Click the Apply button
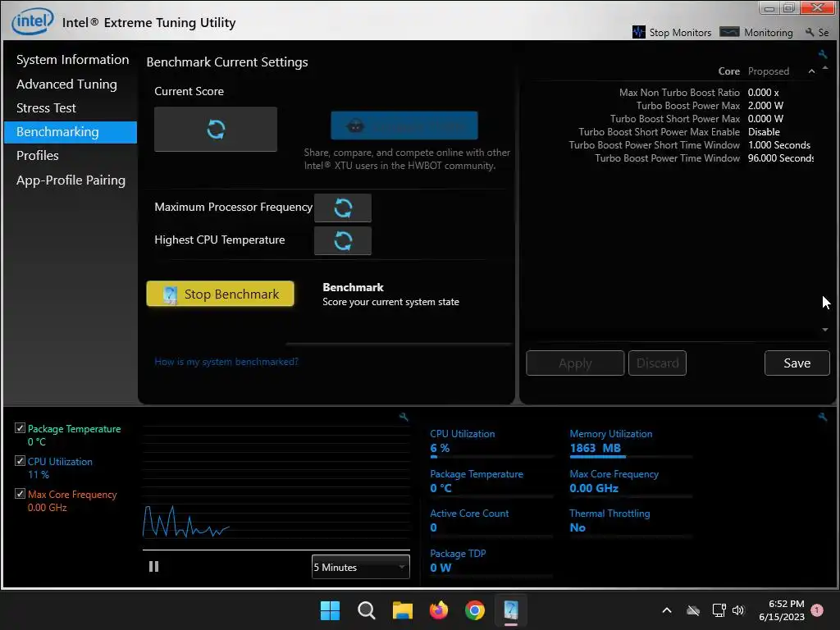The height and width of the screenshot is (630, 840). point(575,363)
